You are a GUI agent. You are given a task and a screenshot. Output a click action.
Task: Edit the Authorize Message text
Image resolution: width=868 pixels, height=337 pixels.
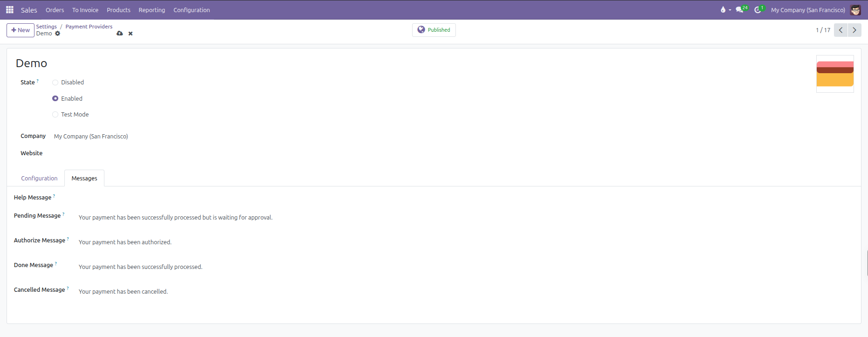tap(125, 242)
